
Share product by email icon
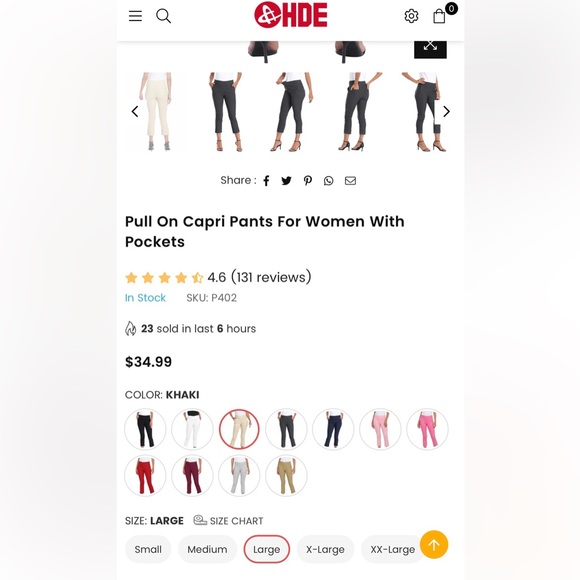tap(350, 181)
